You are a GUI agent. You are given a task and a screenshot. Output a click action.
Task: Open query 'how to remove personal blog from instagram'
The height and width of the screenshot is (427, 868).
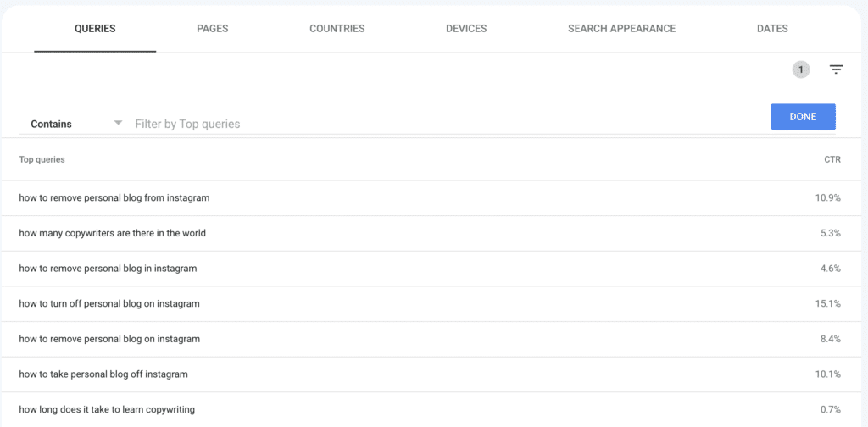coord(114,197)
